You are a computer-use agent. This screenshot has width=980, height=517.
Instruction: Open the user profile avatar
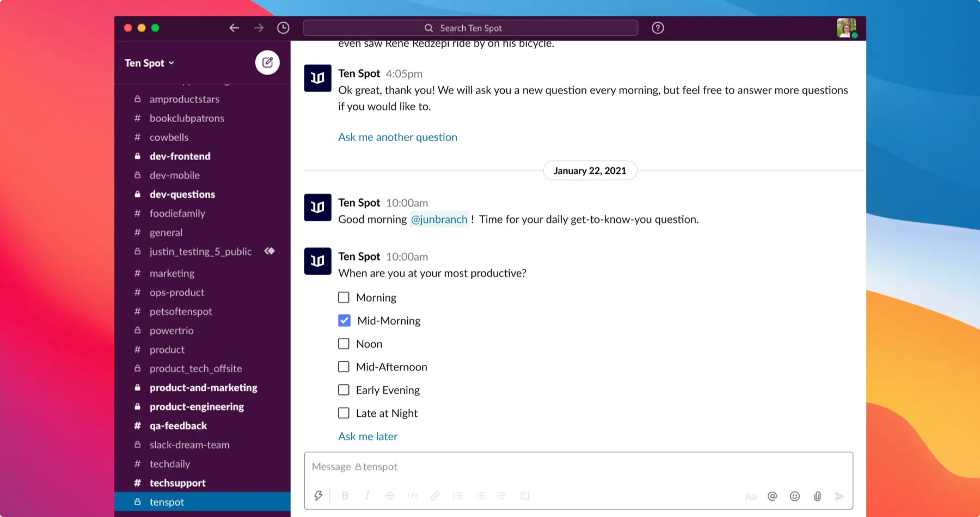[847, 28]
